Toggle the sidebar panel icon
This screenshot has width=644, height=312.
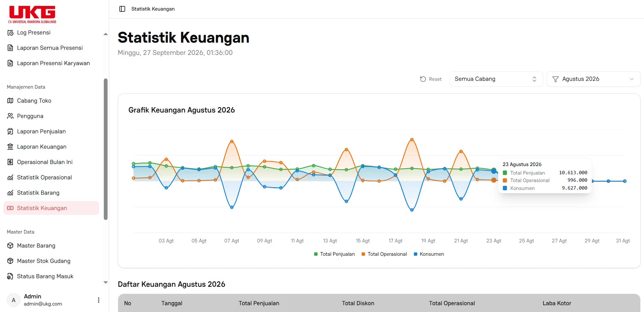pyautogui.click(x=122, y=9)
